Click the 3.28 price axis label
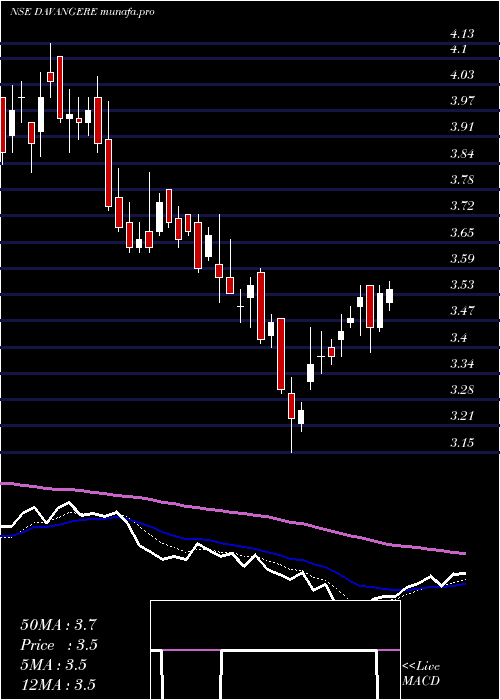The height and width of the screenshot is (700, 500). click(x=462, y=390)
